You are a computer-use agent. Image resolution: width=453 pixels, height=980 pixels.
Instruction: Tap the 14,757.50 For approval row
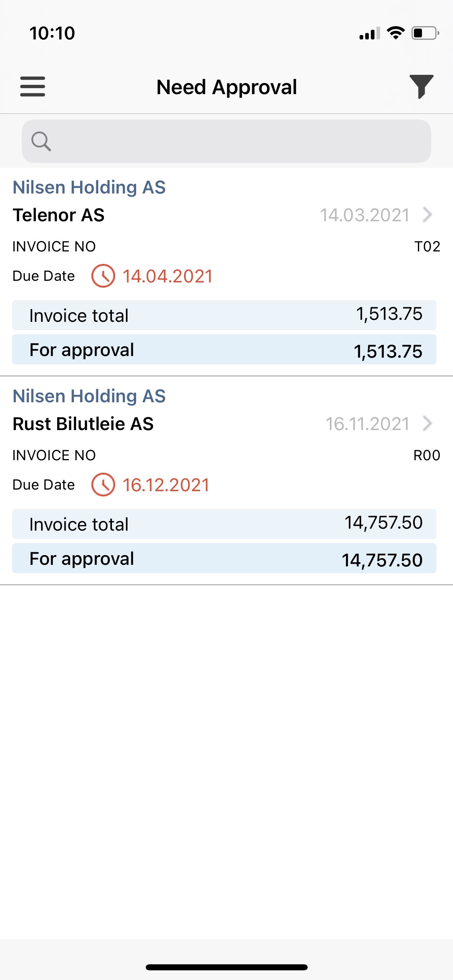pos(224,558)
